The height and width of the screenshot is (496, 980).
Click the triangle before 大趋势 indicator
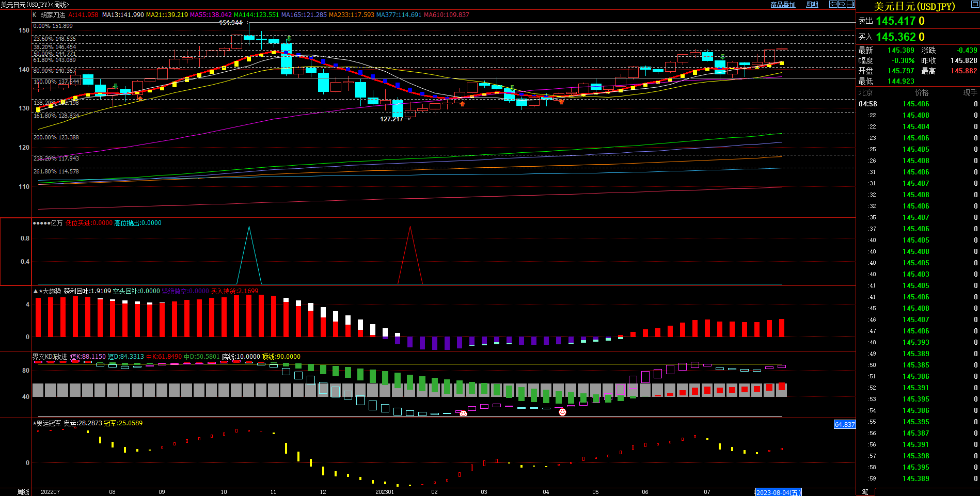coord(36,291)
